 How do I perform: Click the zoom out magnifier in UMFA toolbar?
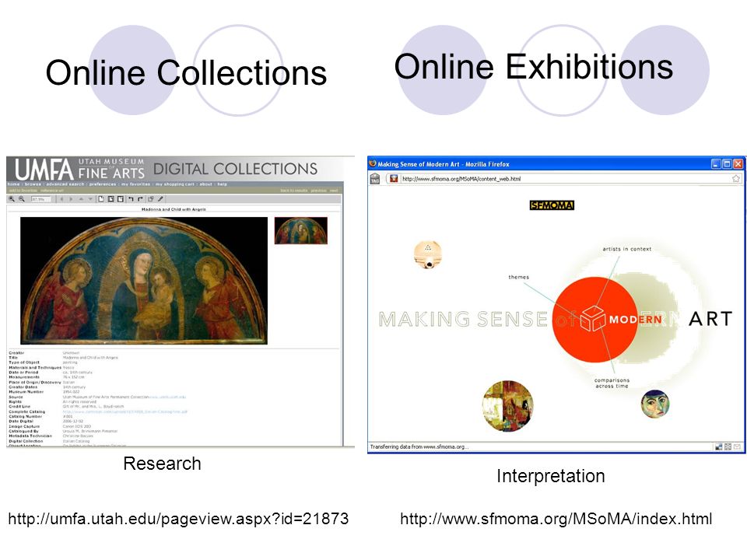(x=22, y=198)
